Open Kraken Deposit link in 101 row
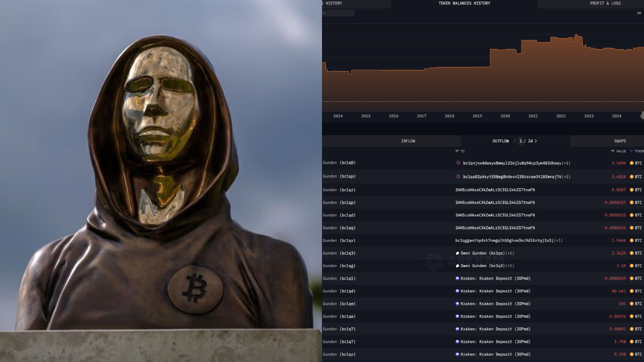 coord(495,304)
